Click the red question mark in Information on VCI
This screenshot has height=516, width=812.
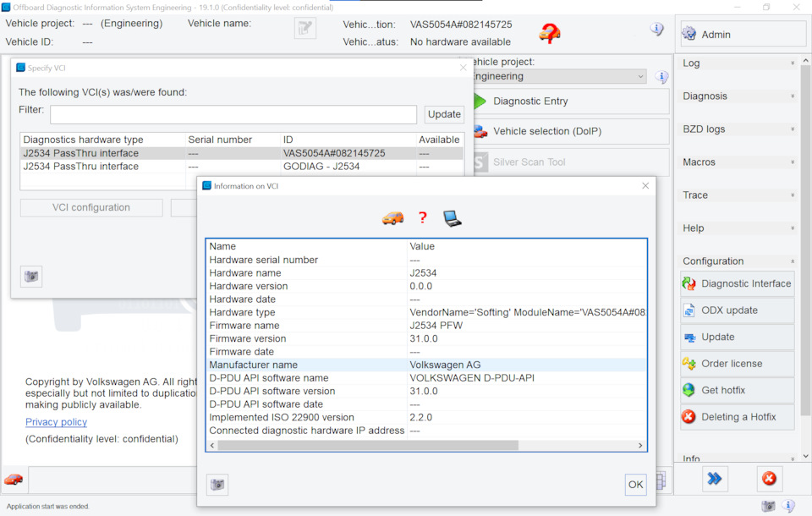click(x=423, y=217)
